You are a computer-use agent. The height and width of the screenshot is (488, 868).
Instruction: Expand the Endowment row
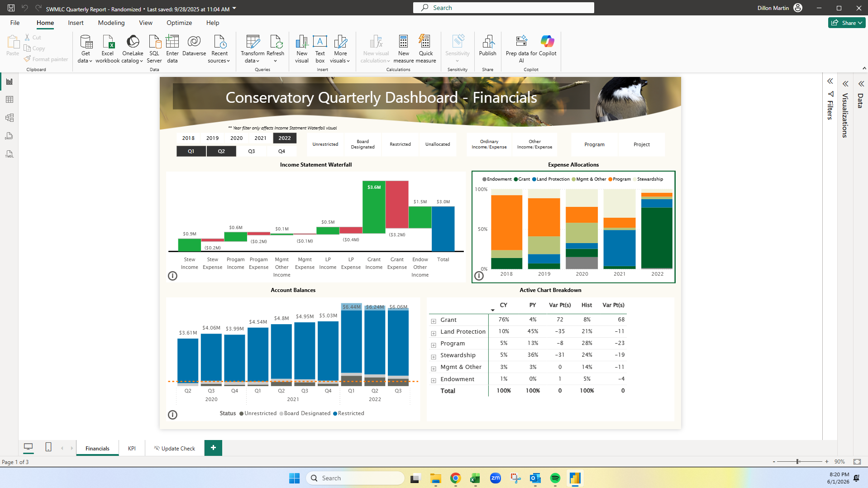coord(434,380)
